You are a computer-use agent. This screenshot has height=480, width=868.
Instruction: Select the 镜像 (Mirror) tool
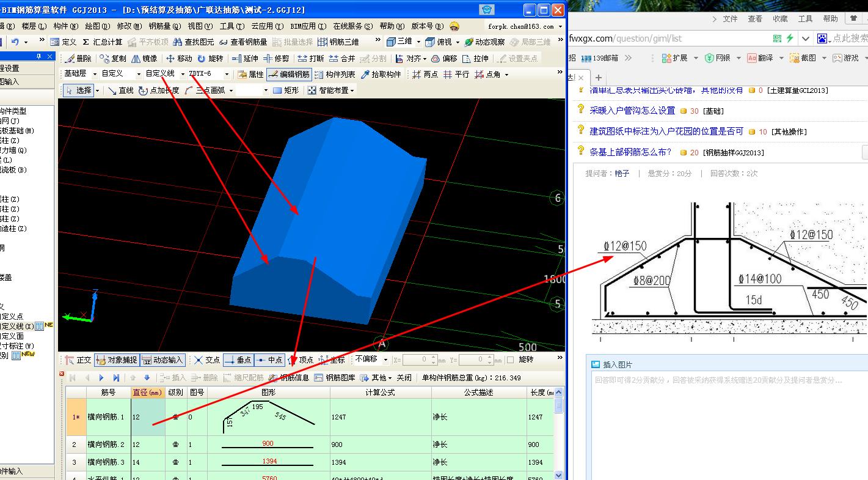pyautogui.click(x=144, y=59)
